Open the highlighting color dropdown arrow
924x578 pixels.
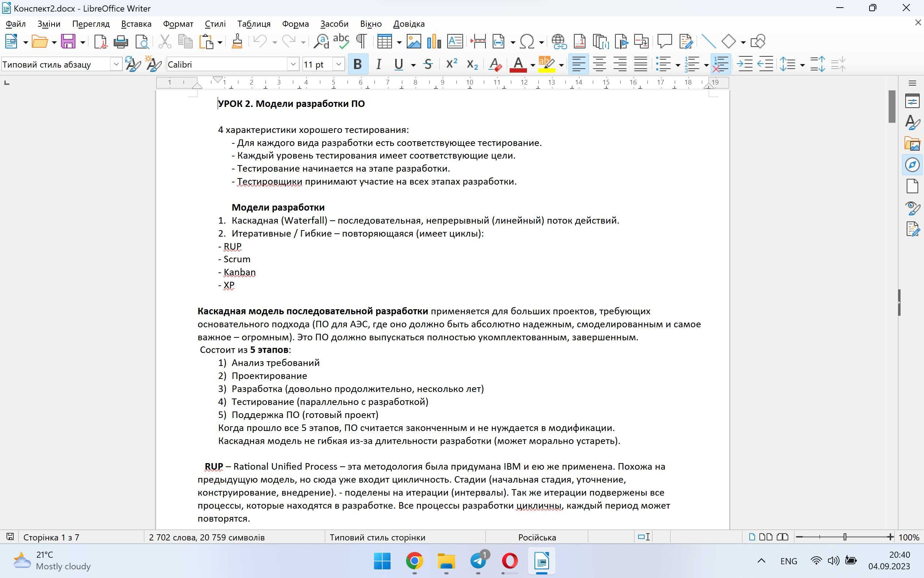click(x=561, y=65)
